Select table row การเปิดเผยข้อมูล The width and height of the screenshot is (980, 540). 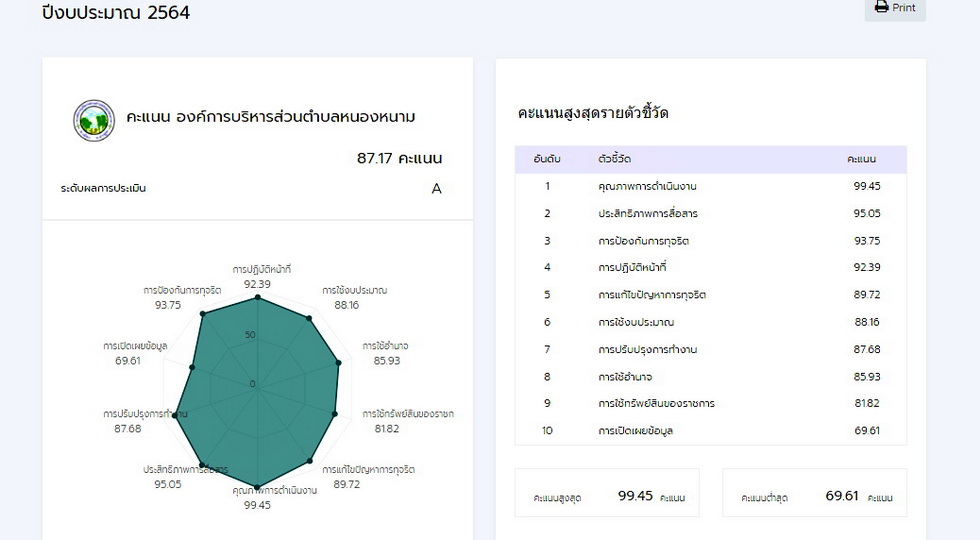click(711, 431)
